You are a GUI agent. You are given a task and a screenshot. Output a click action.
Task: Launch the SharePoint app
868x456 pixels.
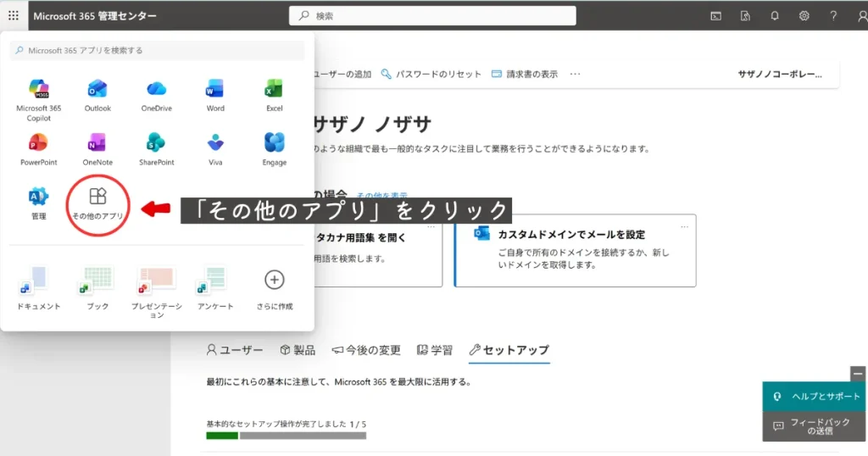point(156,143)
